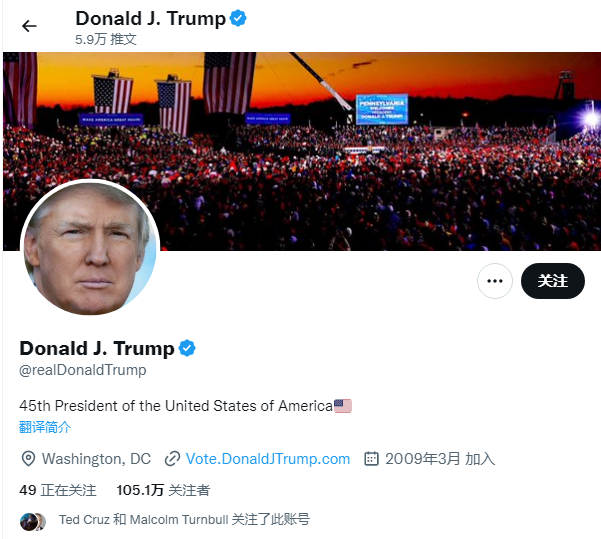The image size is (601, 539).
Task: Click the black 关注 follow button
Action: (x=552, y=281)
